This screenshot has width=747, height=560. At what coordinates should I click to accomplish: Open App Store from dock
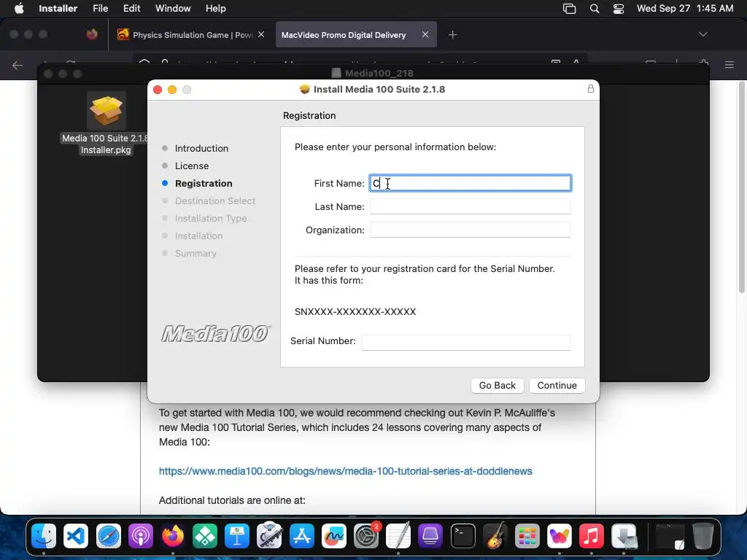click(301, 536)
